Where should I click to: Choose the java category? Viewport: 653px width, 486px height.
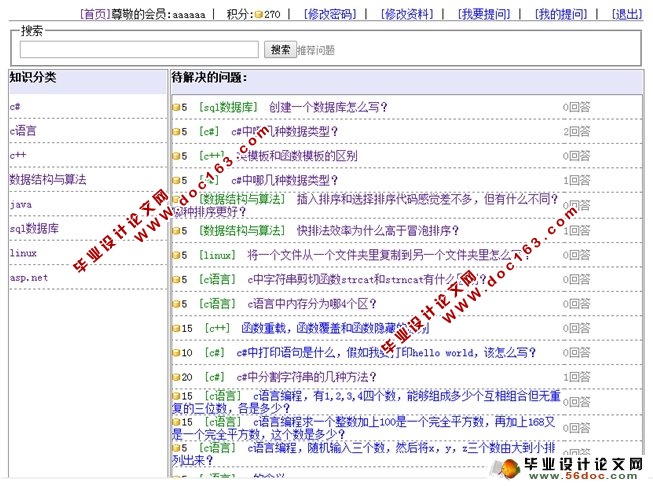coord(20,204)
